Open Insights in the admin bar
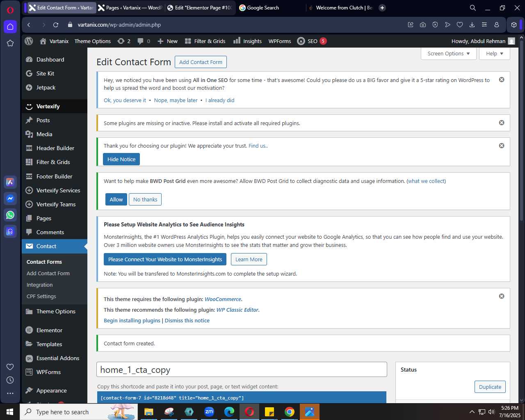The image size is (525, 420). tap(247, 41)
